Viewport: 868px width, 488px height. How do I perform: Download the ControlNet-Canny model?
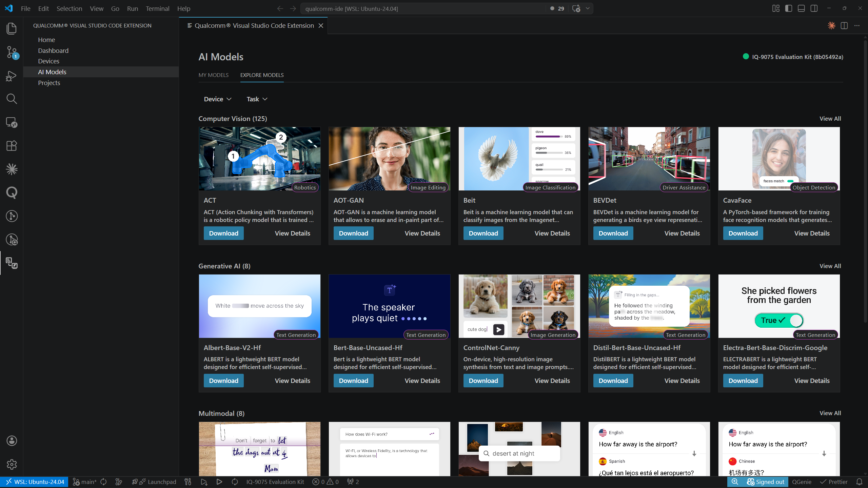pos(483,381)
